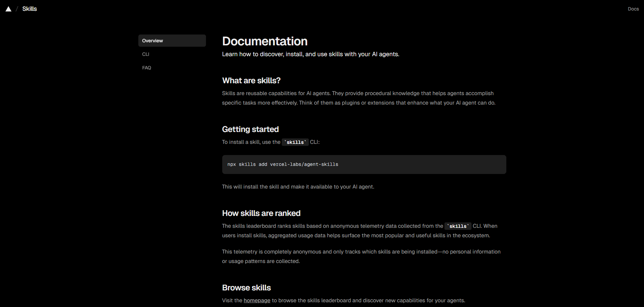Click the anonymous telemetry paragraph
Screen dimensions: 644x307
pos(361,256)
